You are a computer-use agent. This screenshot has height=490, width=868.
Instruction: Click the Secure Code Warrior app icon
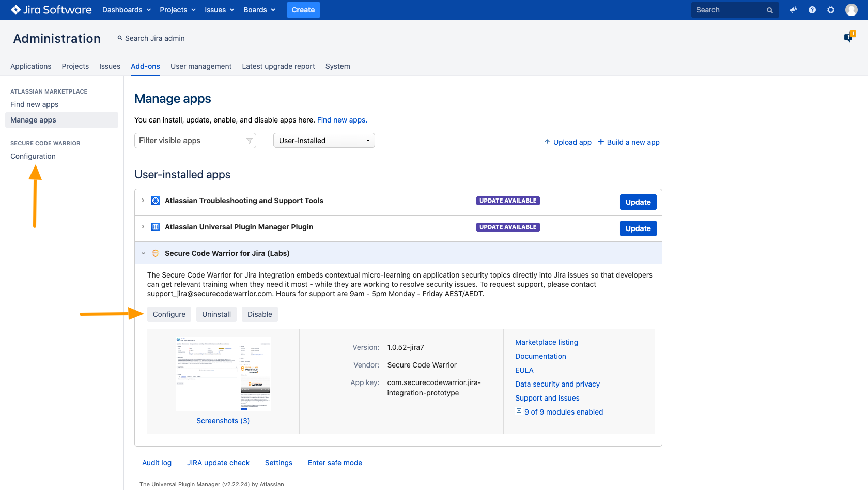[x=156, y=253]
